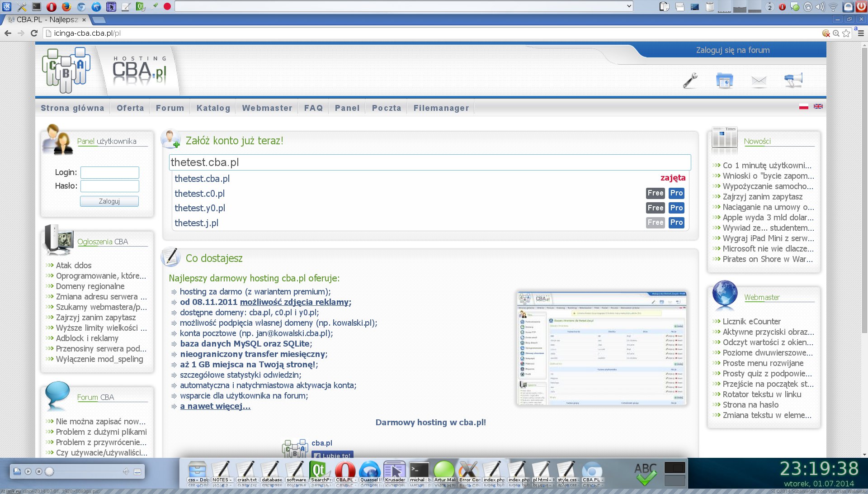This screenshot has width=868, height=494.
Task: Click the Hasło password field
Action: (x=109, y=186)
